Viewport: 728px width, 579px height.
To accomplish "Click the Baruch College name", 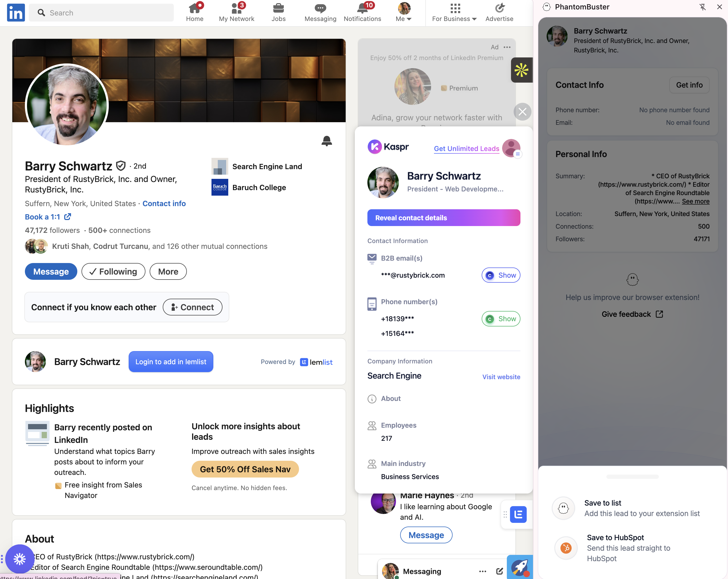I will tap(259, 187).
